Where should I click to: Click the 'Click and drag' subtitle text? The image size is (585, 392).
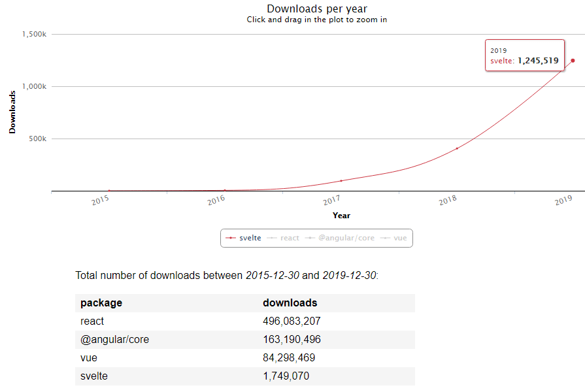(317, 20)
